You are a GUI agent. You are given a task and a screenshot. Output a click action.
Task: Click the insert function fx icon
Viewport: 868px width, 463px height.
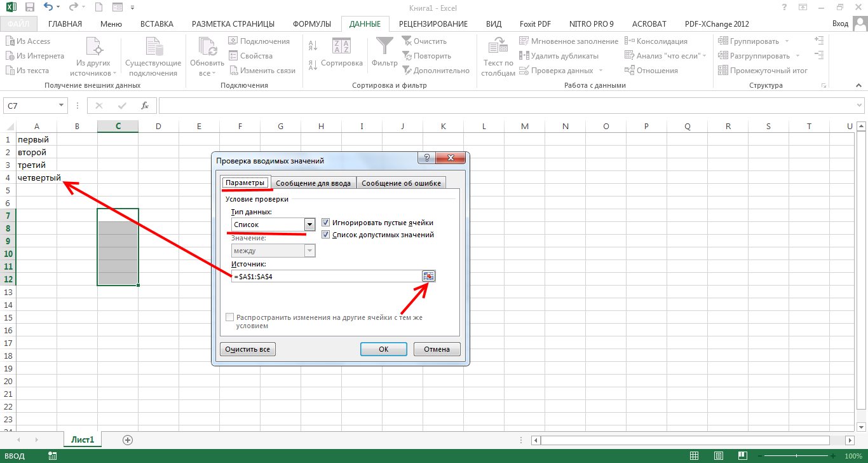tap(144, 106)
